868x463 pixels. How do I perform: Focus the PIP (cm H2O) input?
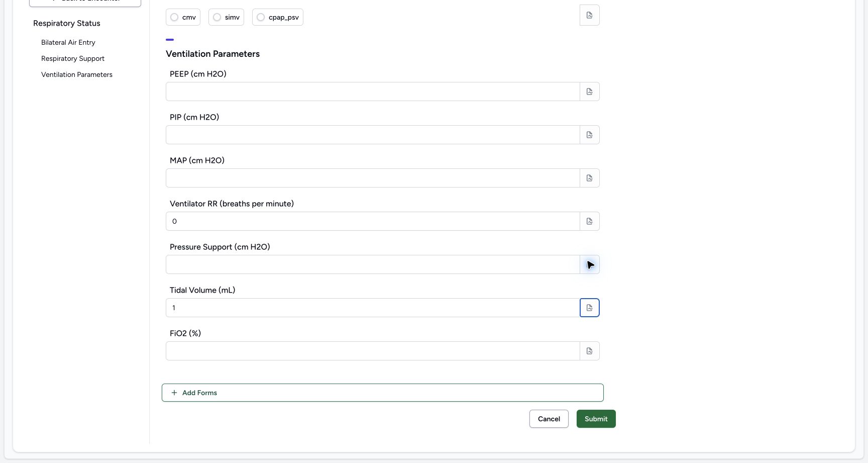pos(373,135)
